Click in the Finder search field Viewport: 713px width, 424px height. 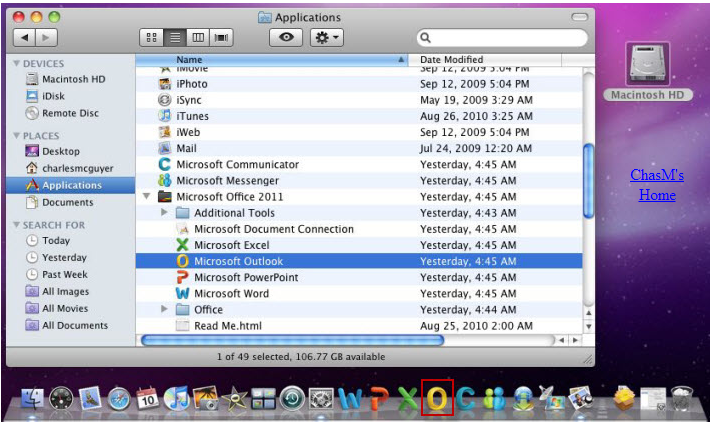tap(502, 38)
